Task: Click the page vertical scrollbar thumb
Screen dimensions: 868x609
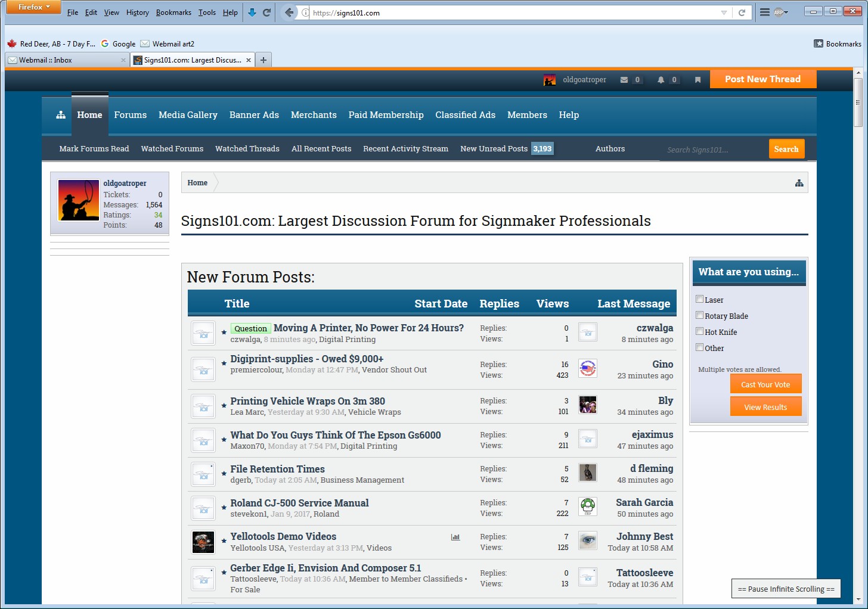Action: 858,102
